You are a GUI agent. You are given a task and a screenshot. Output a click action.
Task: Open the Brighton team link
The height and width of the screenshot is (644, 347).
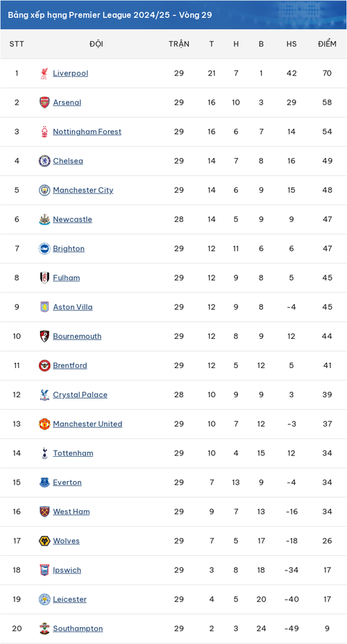69,248
